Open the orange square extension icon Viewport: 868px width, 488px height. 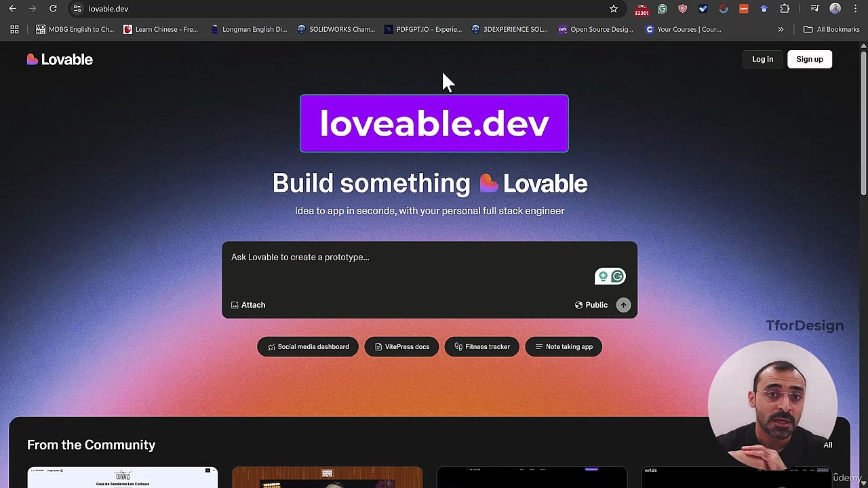[x=744, y=9]
